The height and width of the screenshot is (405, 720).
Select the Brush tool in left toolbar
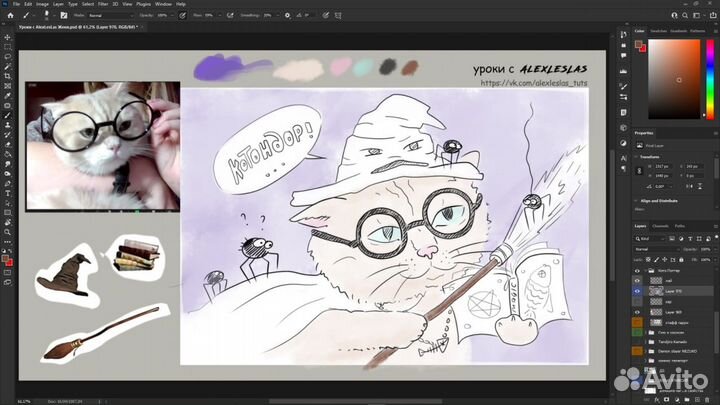(7, 115)
